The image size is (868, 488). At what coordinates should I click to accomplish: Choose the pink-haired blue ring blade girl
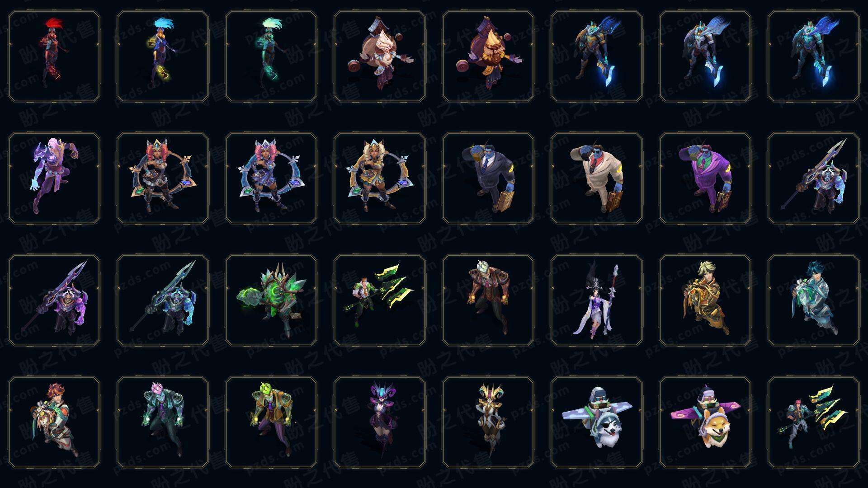coord(271,178)
